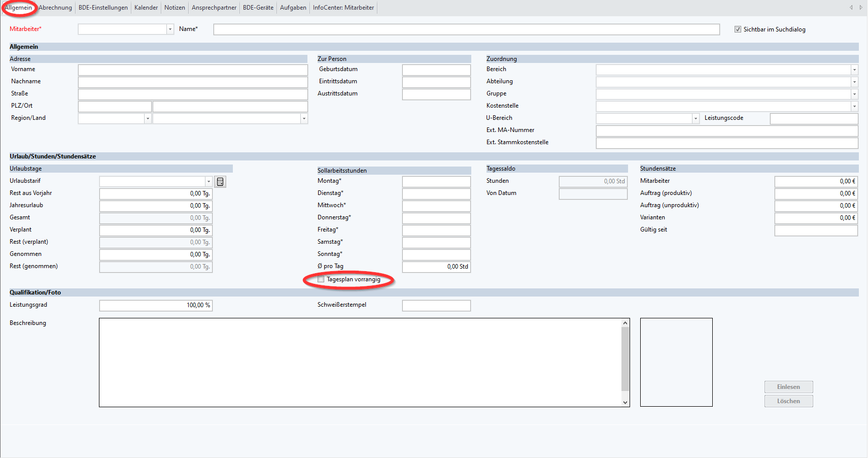The height and width of the screenshot is (458, 868).
Task: Select the employee photo placeholder box
Action: pyautogui.click(x=676, y=362)
